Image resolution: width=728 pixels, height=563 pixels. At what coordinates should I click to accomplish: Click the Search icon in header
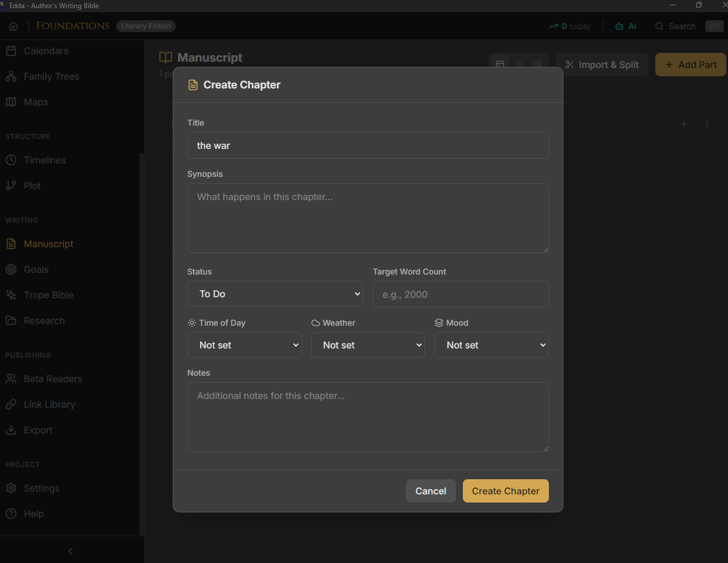(659, 26)
